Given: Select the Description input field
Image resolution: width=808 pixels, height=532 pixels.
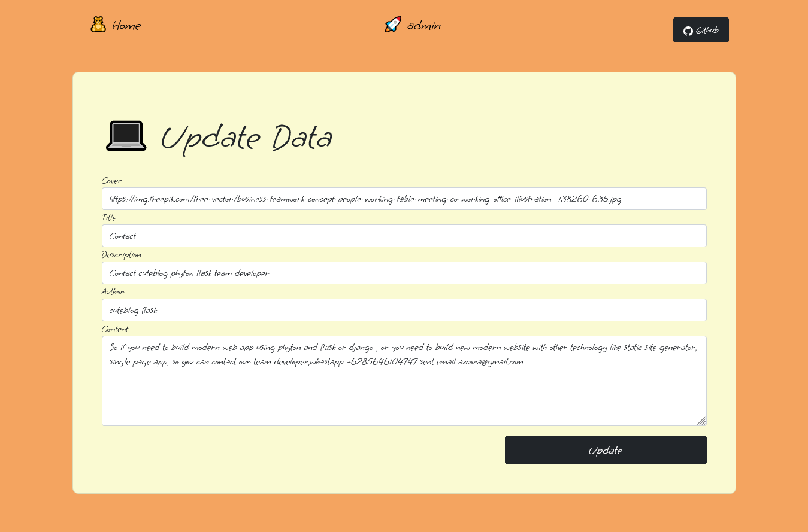Looking at the screenshot, I should tap(404, 273).
